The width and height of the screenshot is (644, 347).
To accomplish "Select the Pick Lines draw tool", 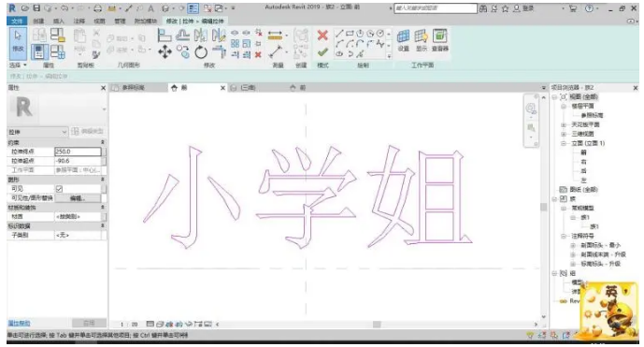I will point(360,54).
